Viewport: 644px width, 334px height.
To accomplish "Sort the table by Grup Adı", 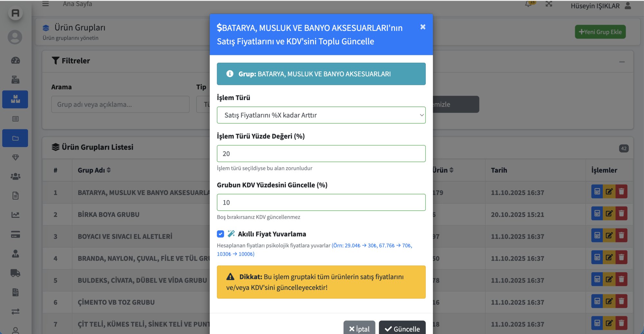I will 94,170.
